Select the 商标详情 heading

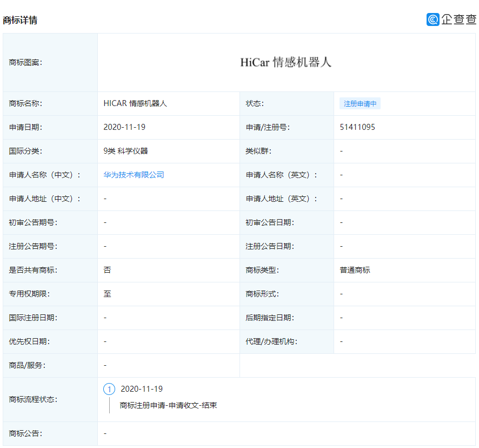20,20
